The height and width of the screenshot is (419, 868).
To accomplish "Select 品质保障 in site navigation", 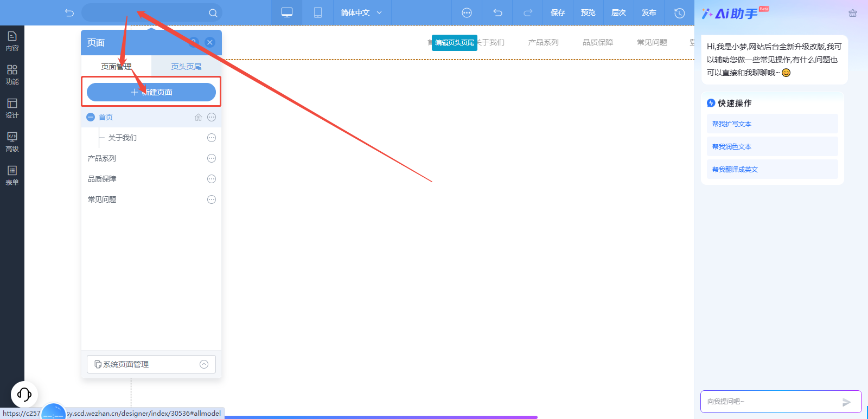I will [597, 42].
